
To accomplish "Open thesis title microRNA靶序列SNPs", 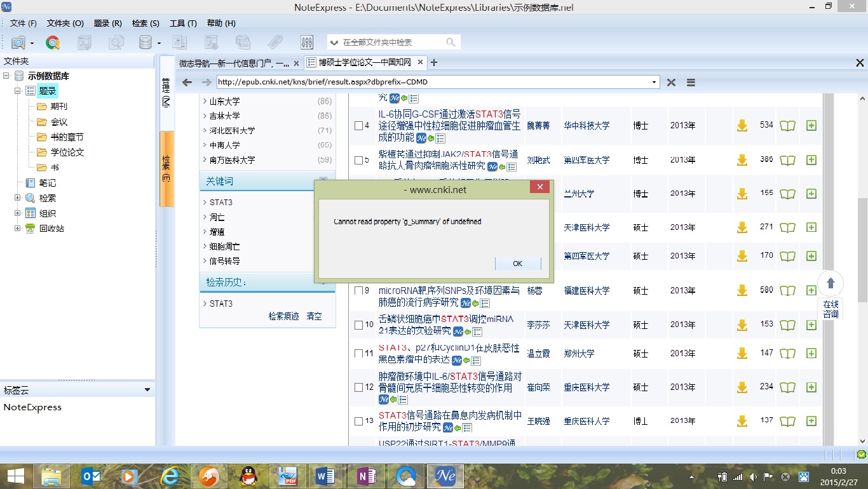I will (449, 296).
